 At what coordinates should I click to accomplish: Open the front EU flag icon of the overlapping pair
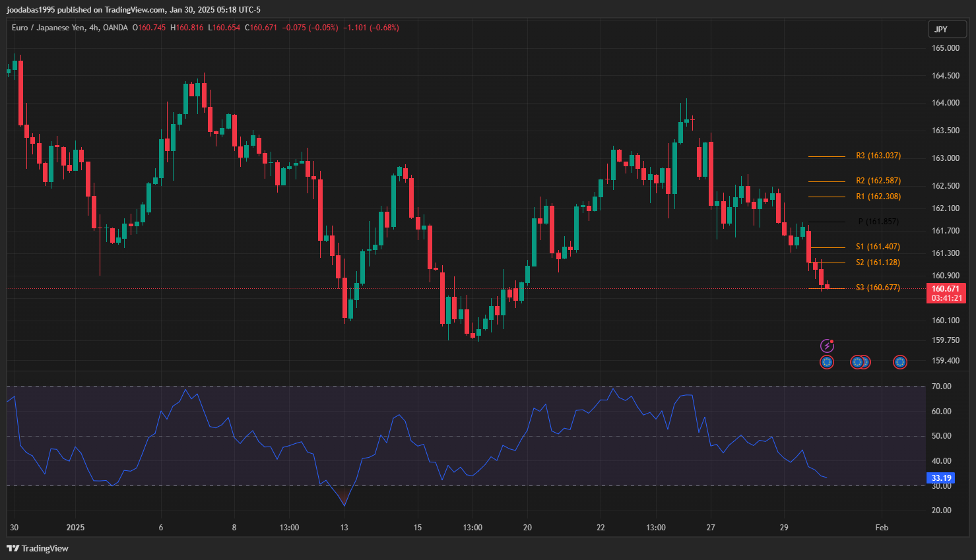point(857,361)
